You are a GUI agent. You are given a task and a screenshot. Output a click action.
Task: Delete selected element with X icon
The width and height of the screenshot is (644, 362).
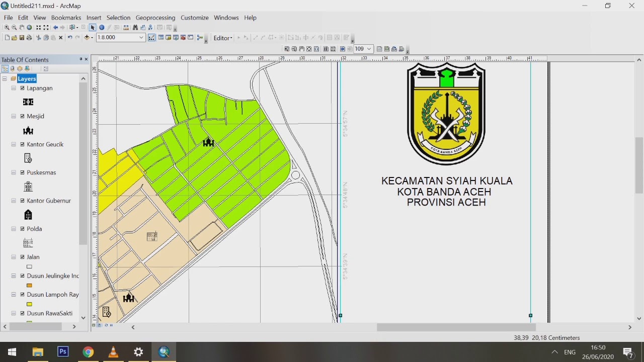click(60, 38)
